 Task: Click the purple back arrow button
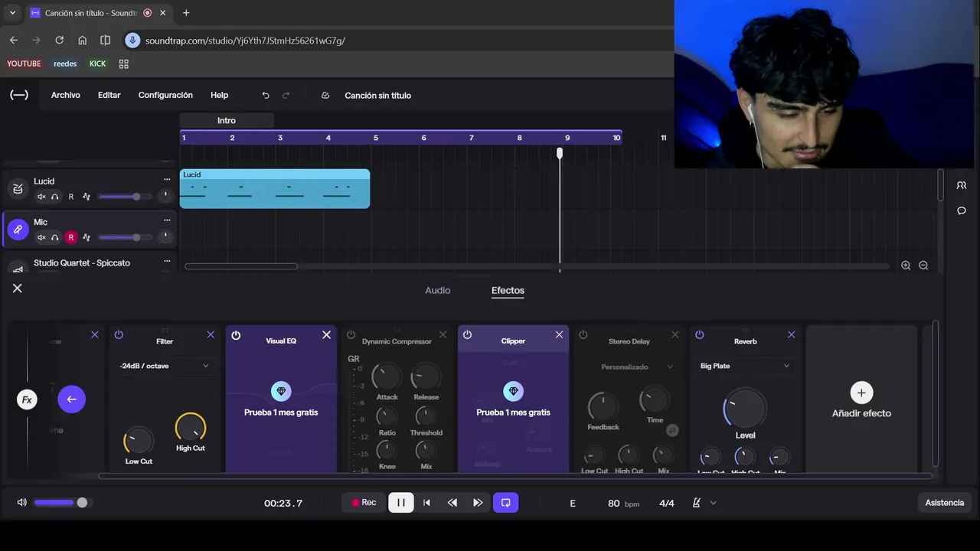(72, 399)
